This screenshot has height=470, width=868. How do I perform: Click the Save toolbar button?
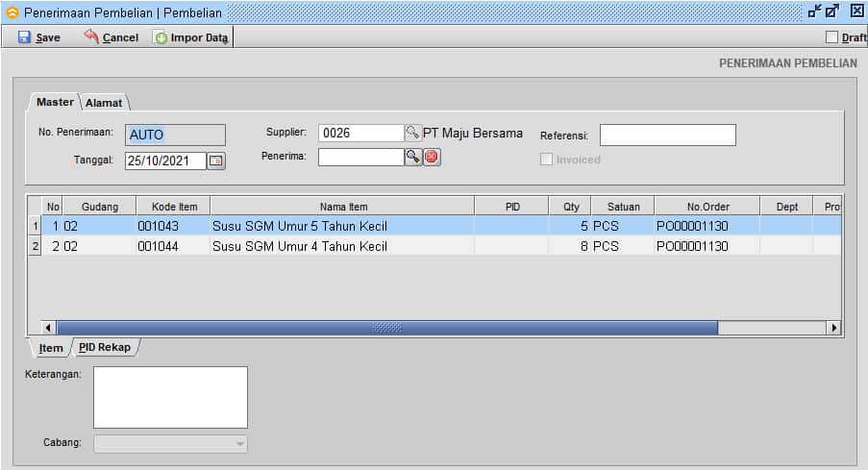[x=39, y=37]
